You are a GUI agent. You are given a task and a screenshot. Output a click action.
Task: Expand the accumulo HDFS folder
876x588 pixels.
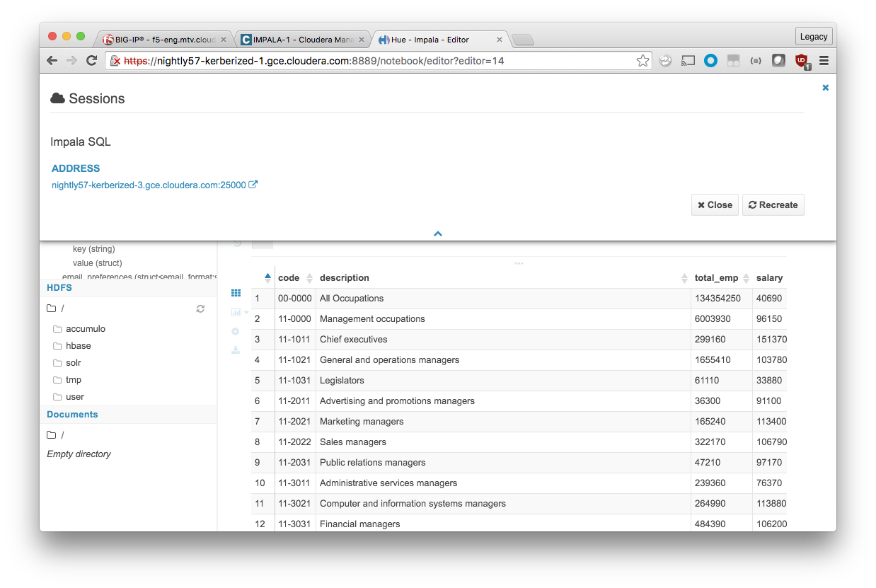pos(85,329)
